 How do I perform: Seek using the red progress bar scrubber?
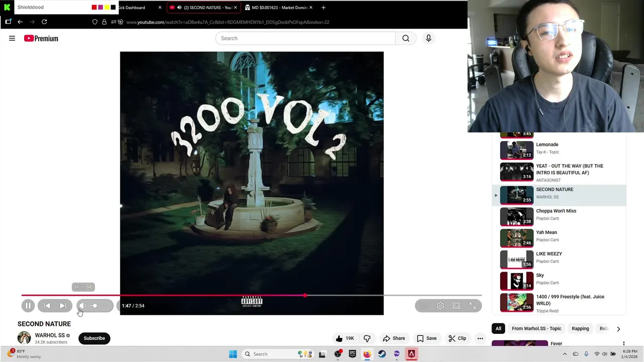tap(305, 295)
